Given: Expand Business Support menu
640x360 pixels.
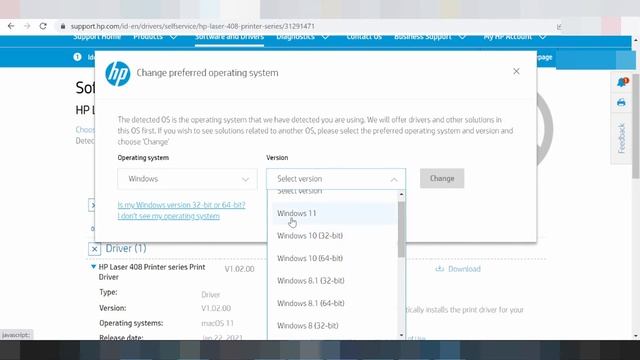Looking at the screenshot, I should tap(430, 37).
